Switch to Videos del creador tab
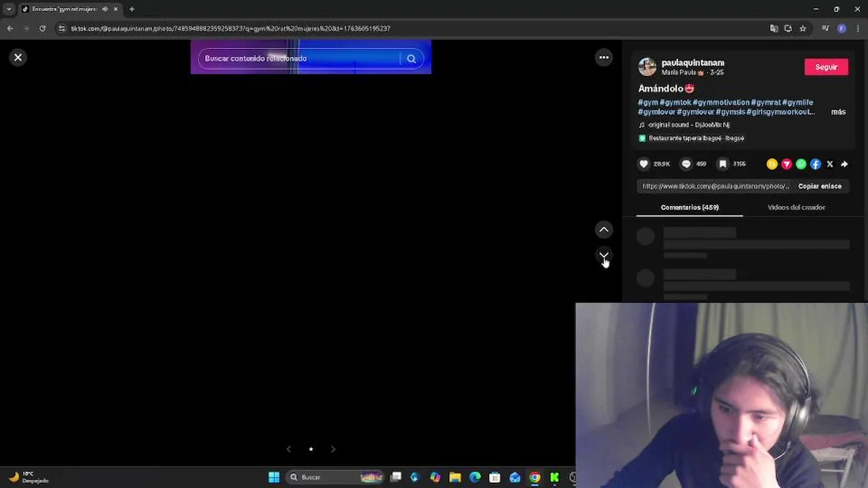Viewport: 868px width, 488px height. pos(796,207)
